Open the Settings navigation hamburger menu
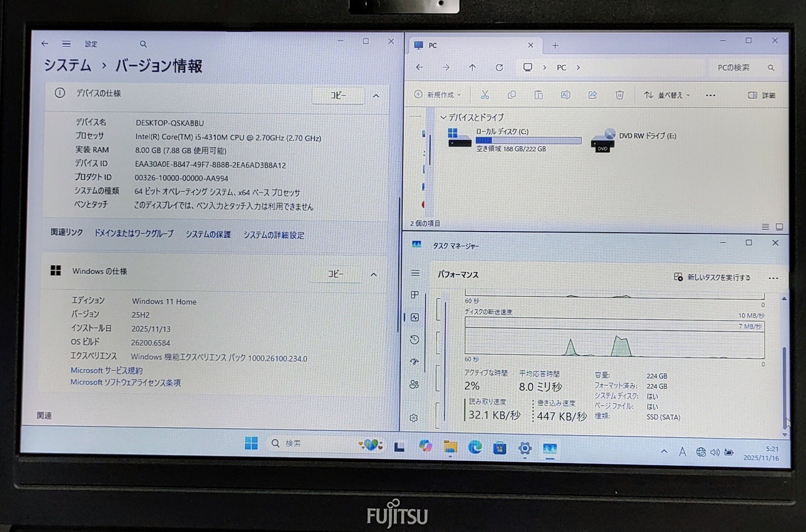Viewport: 806px width, 532px height. [x=66, y=44]
